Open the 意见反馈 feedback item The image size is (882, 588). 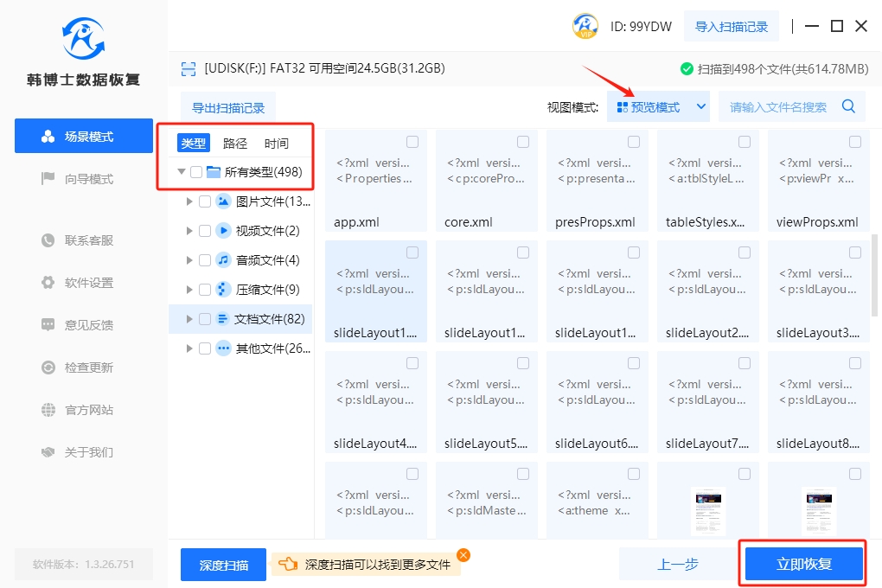88,325
